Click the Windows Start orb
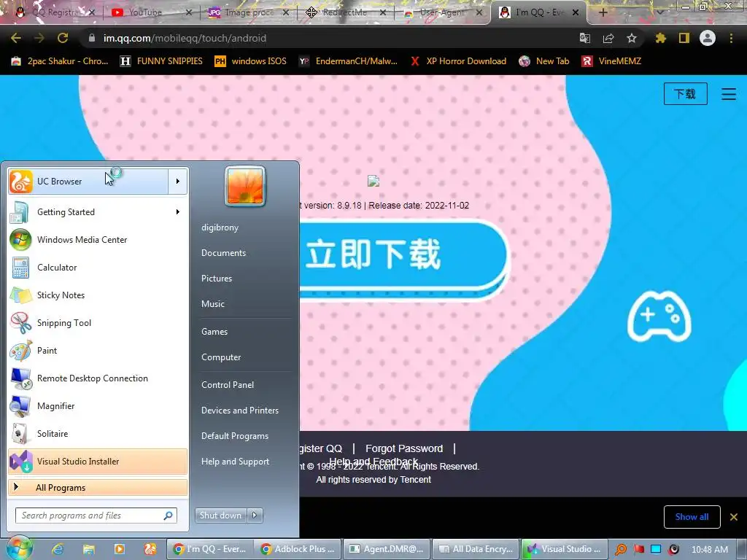 pyautogui.click(x=19, y=548)
